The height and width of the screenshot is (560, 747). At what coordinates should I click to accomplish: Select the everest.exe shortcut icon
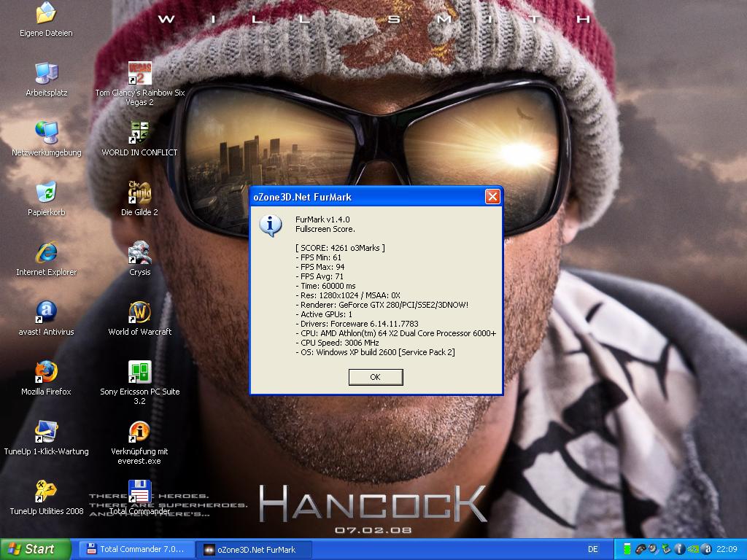139,443
